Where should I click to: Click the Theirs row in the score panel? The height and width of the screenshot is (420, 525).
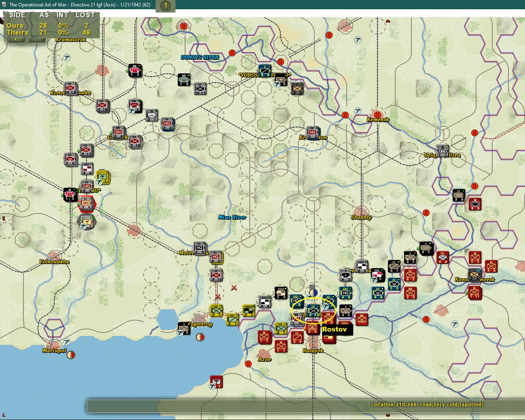[48, 32]
